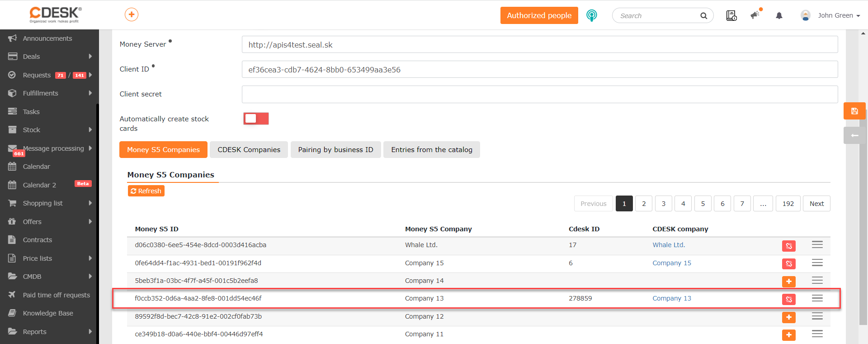868x344 pixels.
Task: Open the Company 15 CDESK company link
Action: coord(672,263)
